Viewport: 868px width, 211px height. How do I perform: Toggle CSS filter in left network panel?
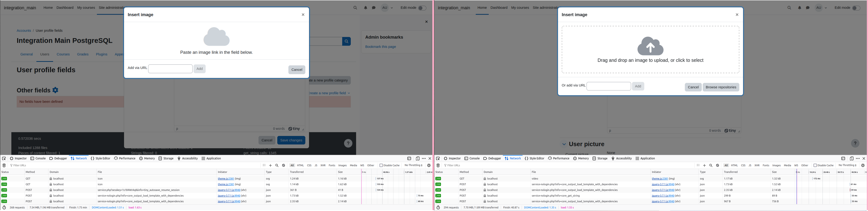pyautogui.click(x=309, y=166)
